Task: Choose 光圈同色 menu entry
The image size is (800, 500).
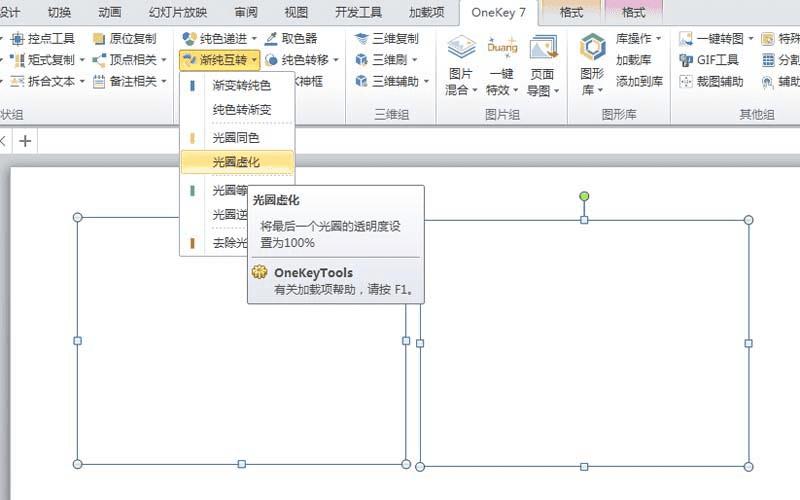Action: click(238, 138)
